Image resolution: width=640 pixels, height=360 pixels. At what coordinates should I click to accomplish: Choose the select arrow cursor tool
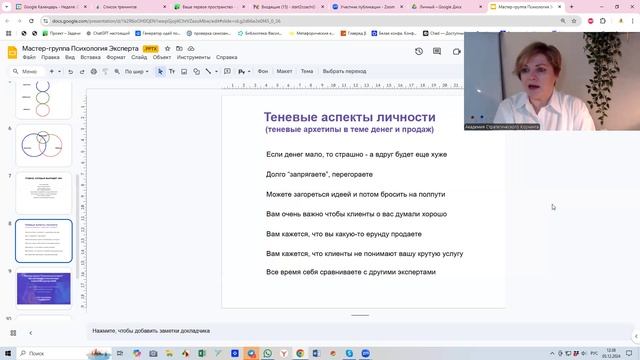(160, 71)
